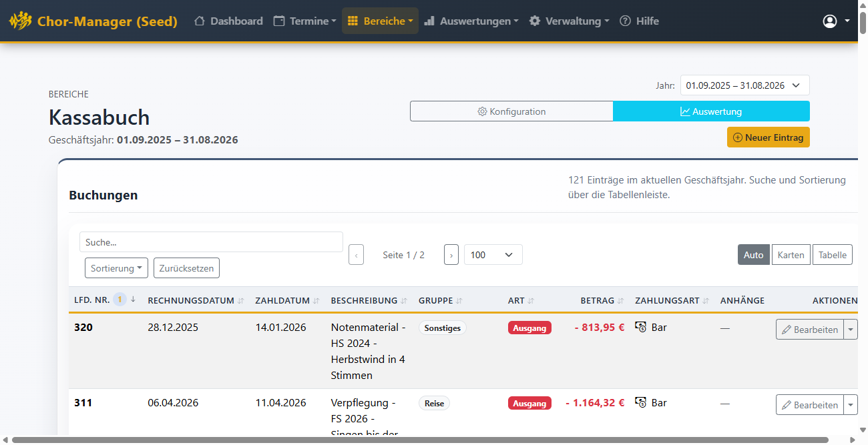Open the Hilfe page
Screen dimensions: 868x445
tap(640, 21)
